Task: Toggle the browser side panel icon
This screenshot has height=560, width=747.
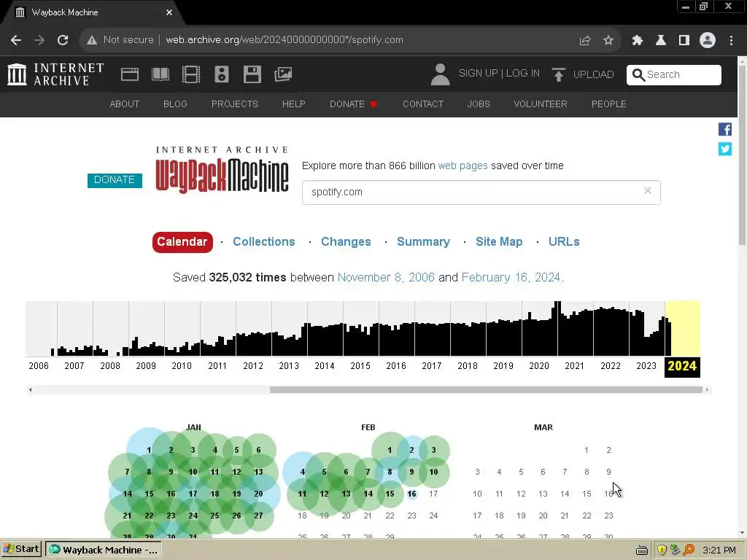Action: [684, 41]
